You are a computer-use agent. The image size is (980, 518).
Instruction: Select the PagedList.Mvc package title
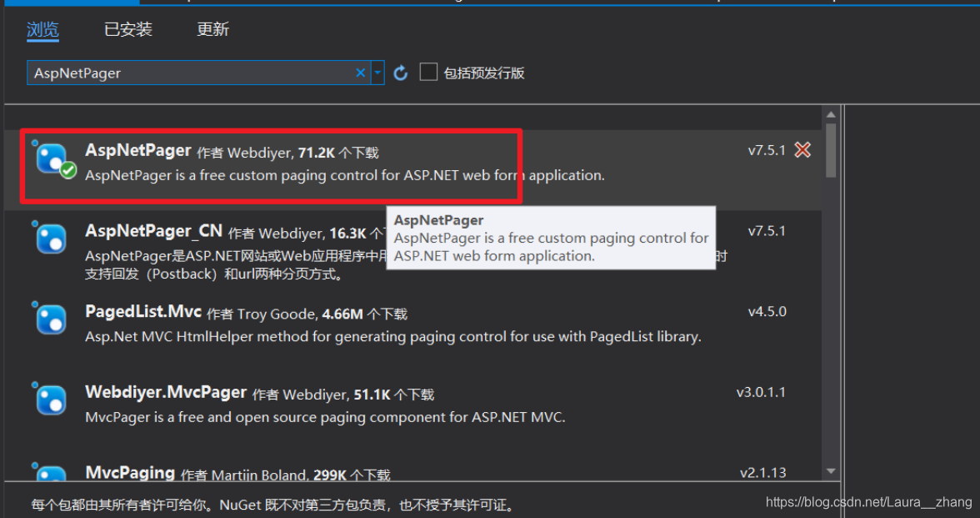[x=143, y=312]
